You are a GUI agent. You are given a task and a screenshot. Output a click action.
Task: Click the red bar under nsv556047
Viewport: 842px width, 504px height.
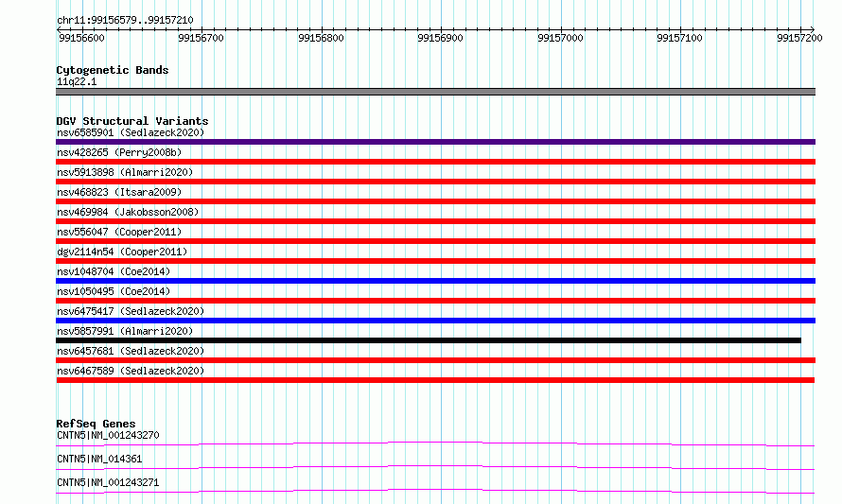pos(435,241)
